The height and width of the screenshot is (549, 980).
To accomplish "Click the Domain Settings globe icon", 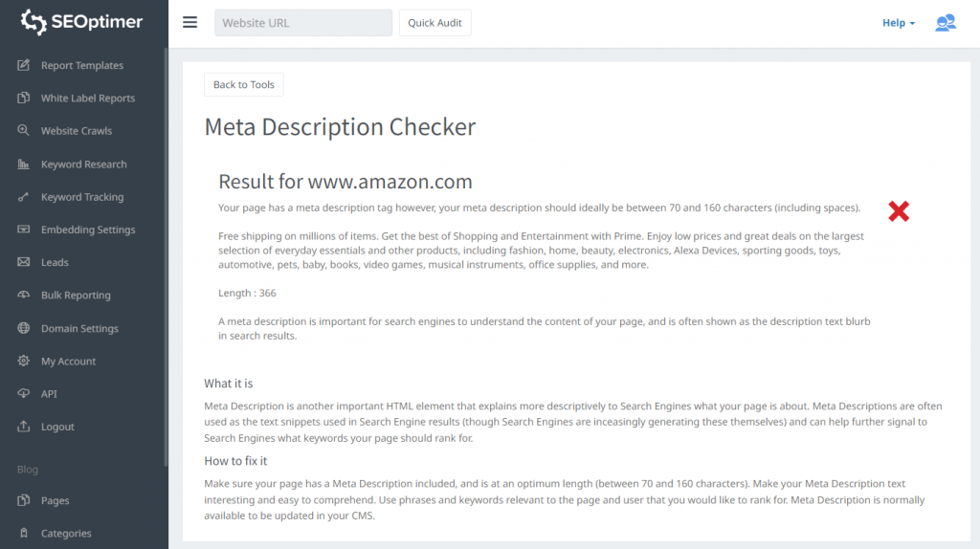I will [23, 328].
